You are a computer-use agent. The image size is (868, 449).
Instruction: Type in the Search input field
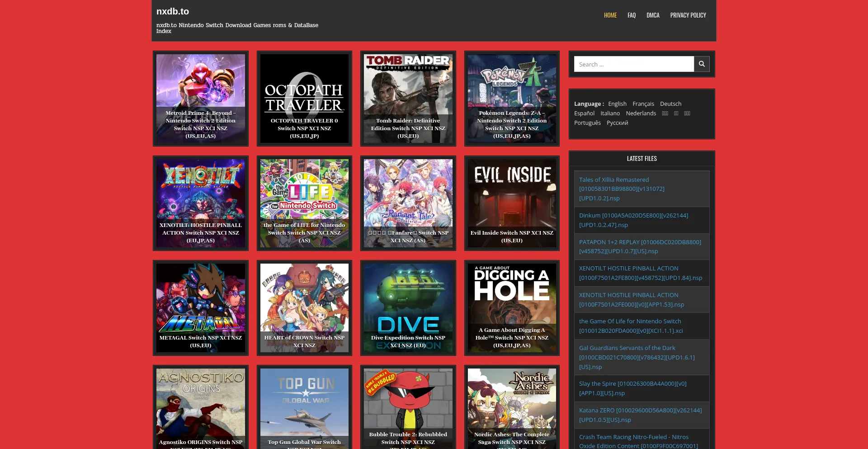tap(634, 64)
